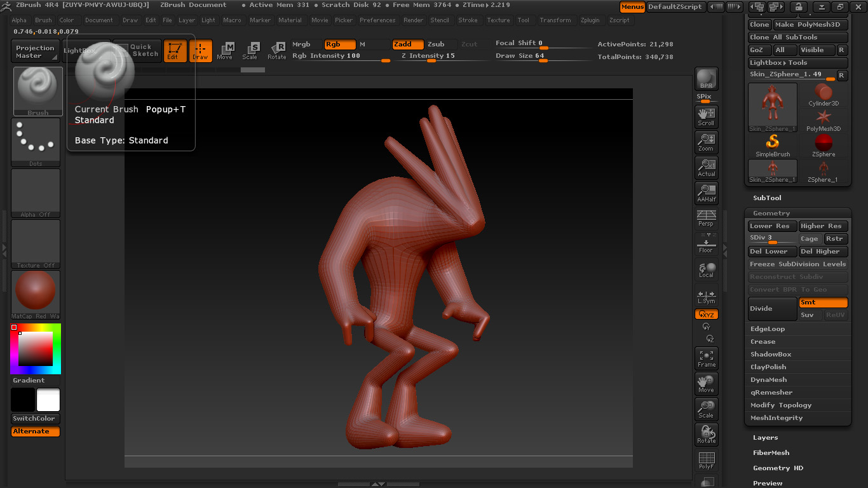The height and width of the screenshot is (488, 868).
Task: Click the Scroll canvas icon
Action: (706, 117)
